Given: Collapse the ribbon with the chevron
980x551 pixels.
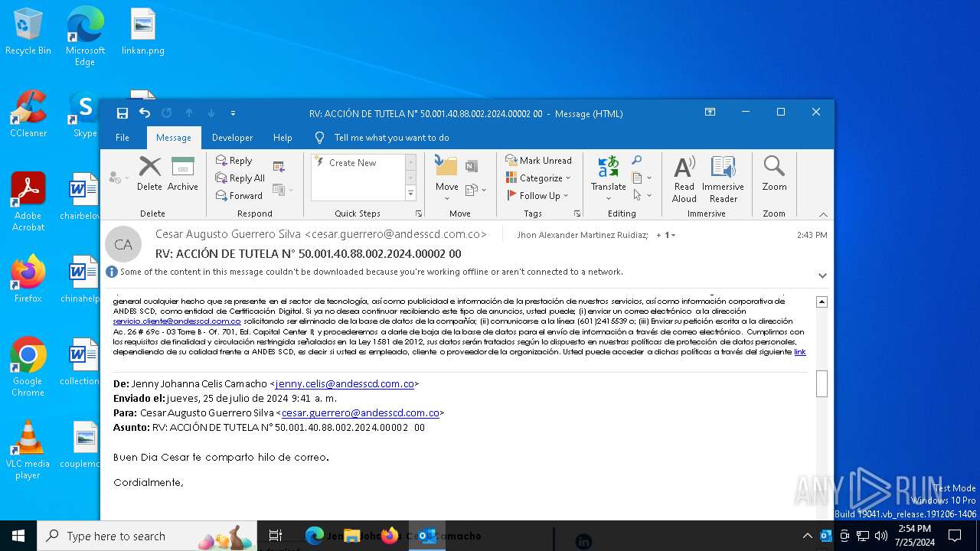Looking at the screenshot, I should click(823, 214).
